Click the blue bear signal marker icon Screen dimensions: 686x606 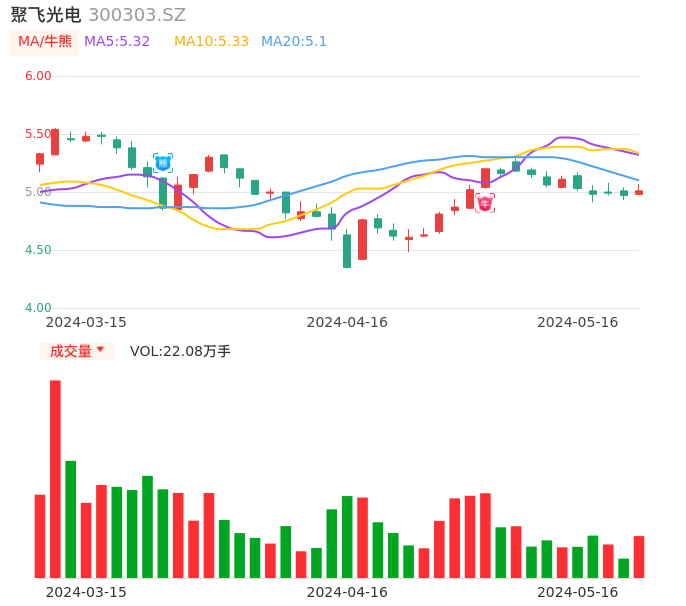click(163, 163)
